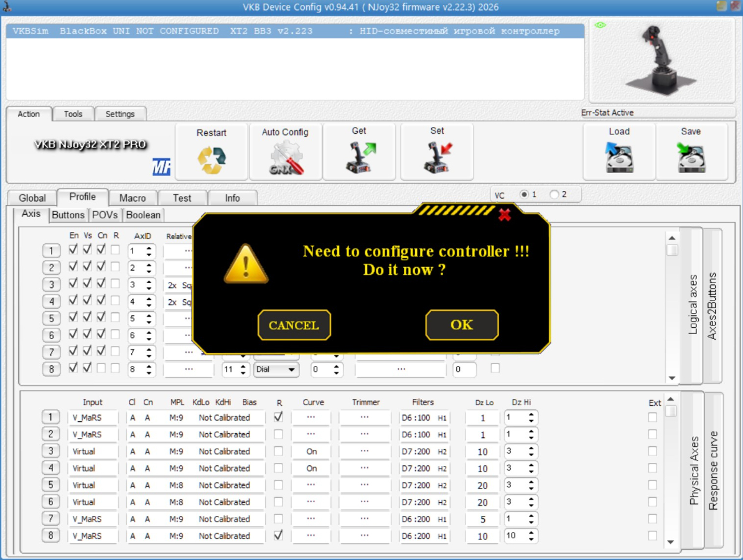Select VKBSim BlackBox device entry
The image size is (743, 560).
[x=295, y=31]
